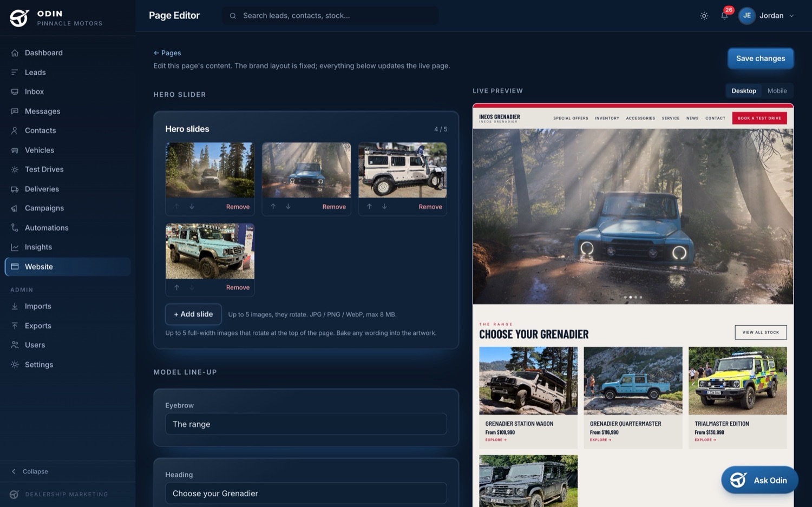Click the Exports upload icon
This screenshot has width=812, height=507.
click(15, 326)
